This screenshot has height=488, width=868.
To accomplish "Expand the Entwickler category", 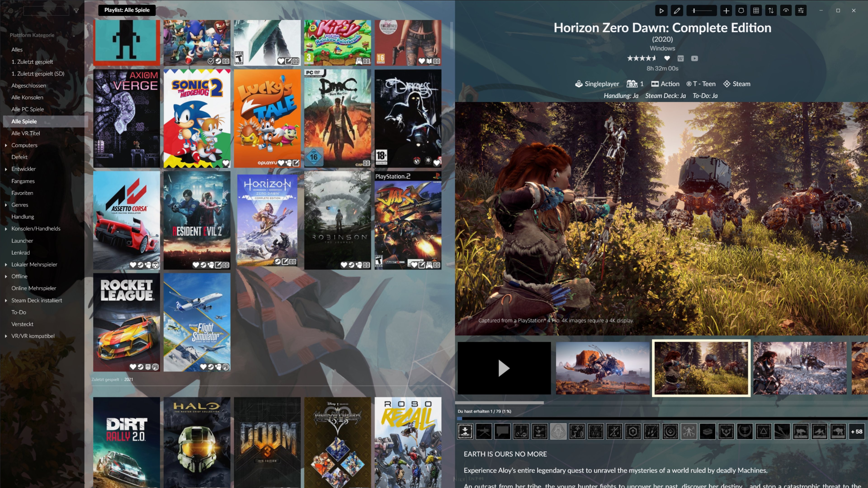I will coord(6,169).
